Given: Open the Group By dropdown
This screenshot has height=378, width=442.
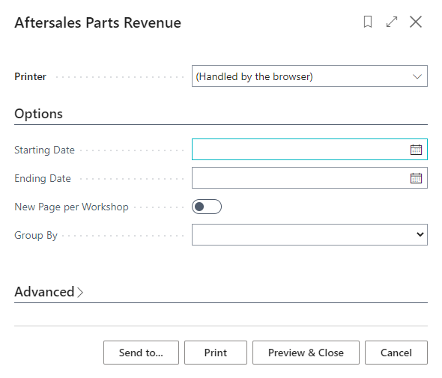Looking at the screenshot, I should tap(310, 235).
